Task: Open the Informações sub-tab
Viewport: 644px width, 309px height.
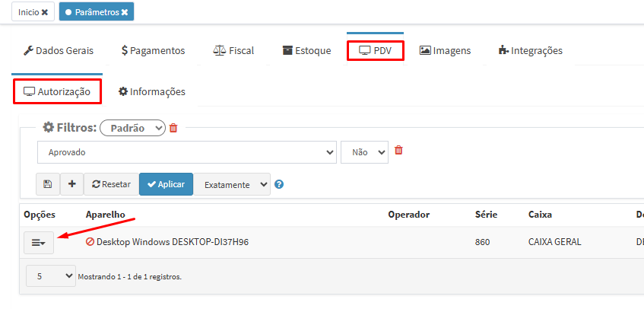Action: click(152, 92)
